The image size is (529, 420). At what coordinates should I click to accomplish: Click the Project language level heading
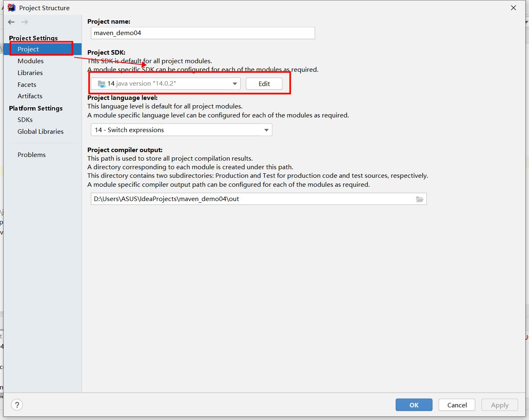pos(122,98)
